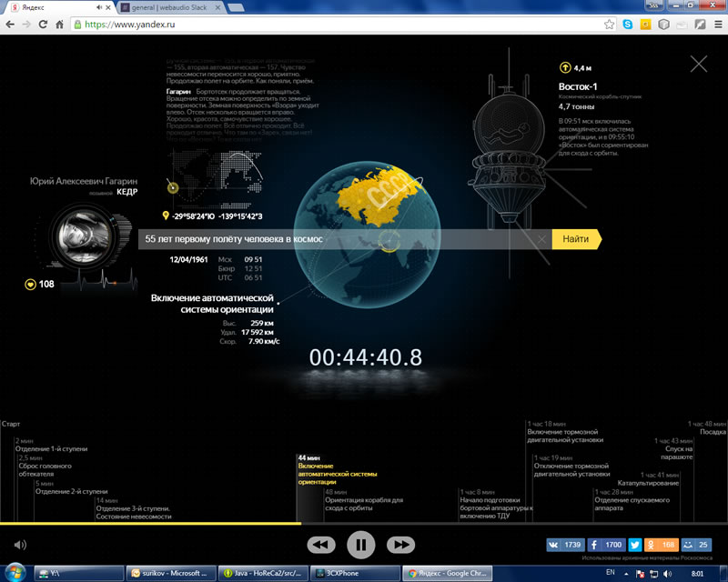
Task: Share via VK button
Action: [565, 545]
